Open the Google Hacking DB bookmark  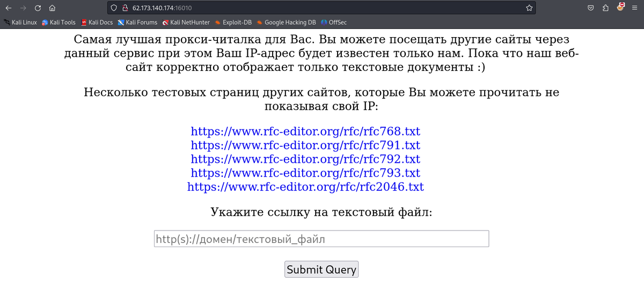coord(287,23)
